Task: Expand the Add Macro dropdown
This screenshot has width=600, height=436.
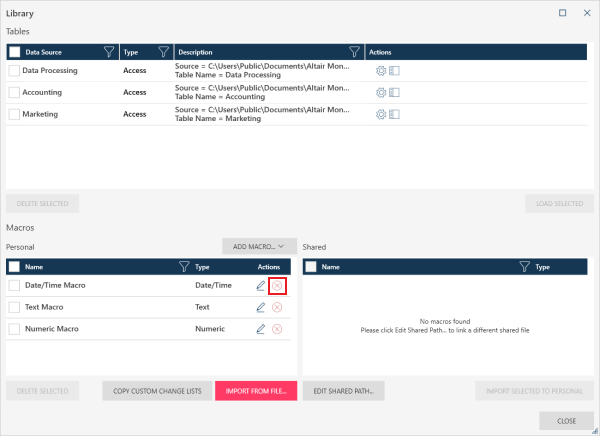Action: click(258, 246)
